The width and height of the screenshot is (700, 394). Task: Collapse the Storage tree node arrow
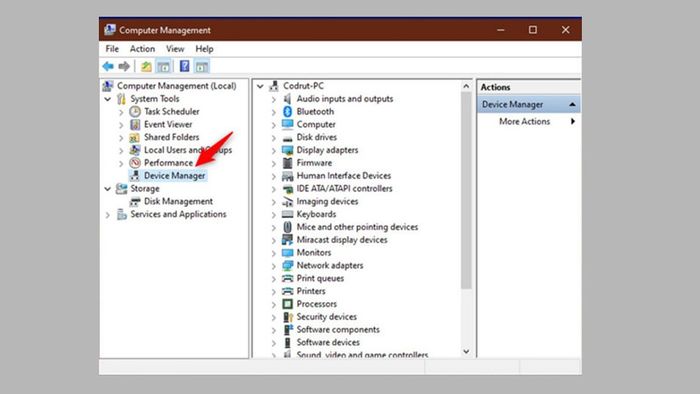tap(108, 189)
